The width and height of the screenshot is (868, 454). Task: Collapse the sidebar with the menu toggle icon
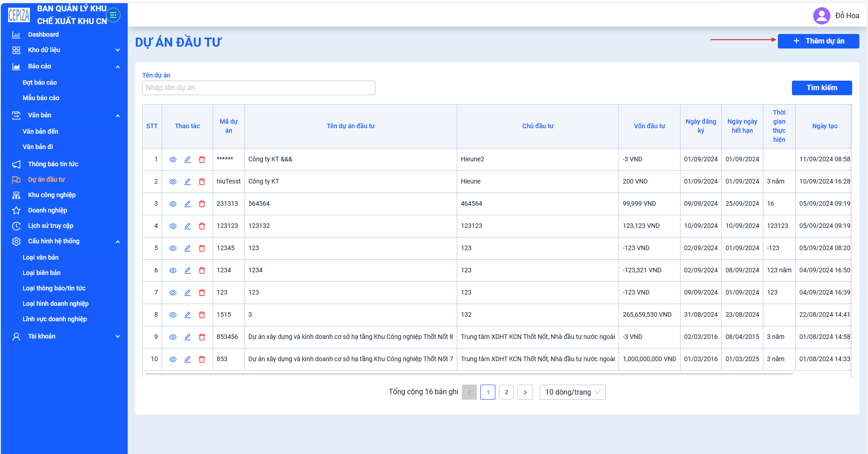coord(113,15)
